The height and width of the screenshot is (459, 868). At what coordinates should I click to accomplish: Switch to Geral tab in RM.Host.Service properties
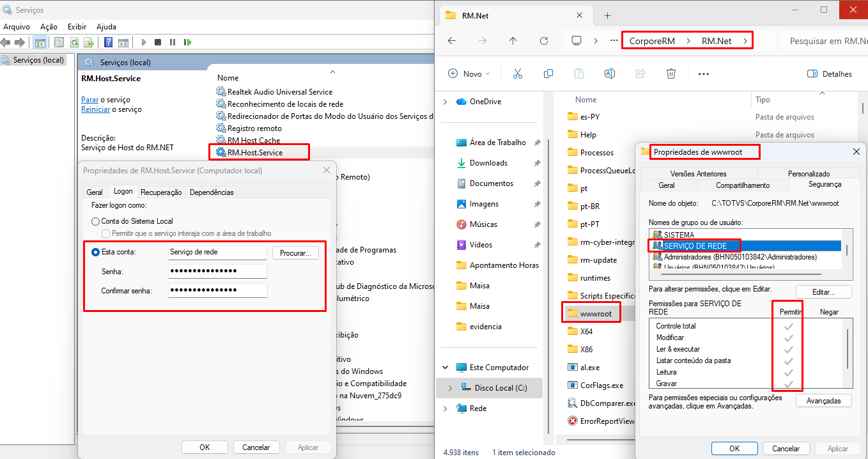point(95,192)
